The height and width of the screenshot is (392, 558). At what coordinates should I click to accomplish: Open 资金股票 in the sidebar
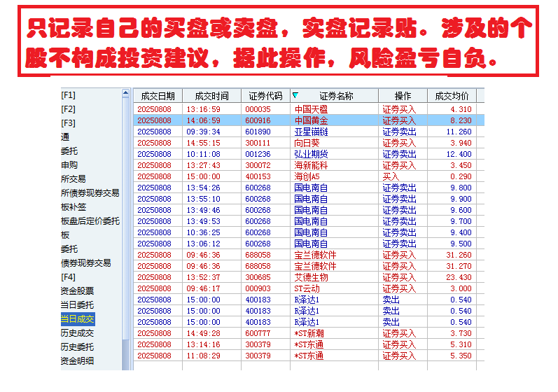tap(77, 291)
